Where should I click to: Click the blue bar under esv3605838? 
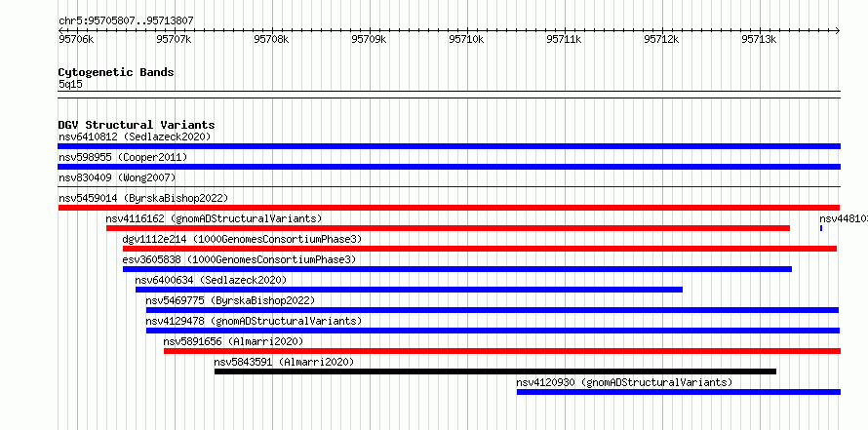pyautogui.click(x=457, y=269)
